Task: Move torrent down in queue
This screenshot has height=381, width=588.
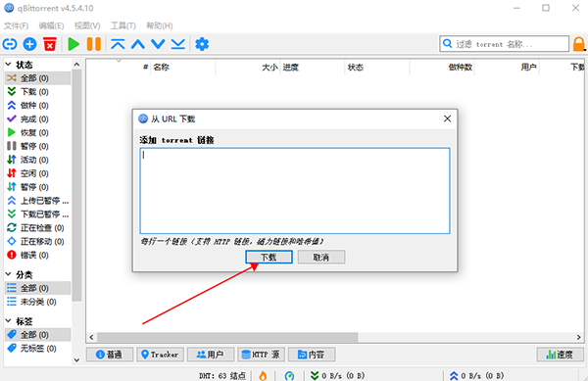Action: point(158,44)
